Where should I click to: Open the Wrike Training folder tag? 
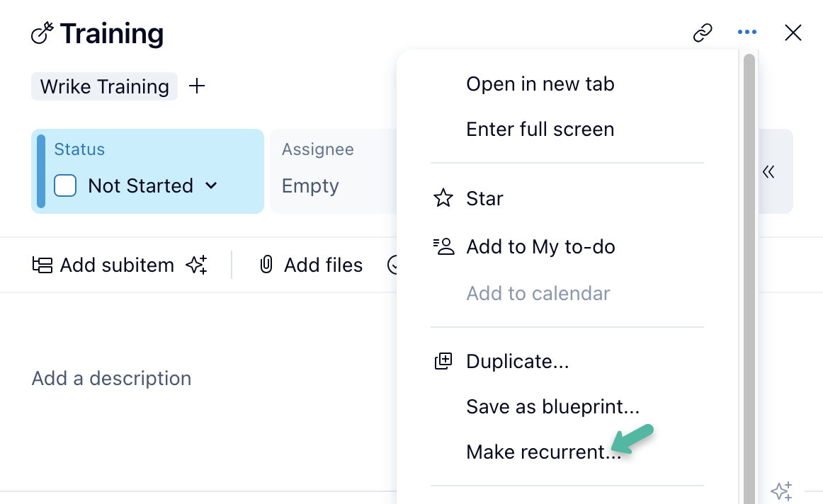pos(104,86)
